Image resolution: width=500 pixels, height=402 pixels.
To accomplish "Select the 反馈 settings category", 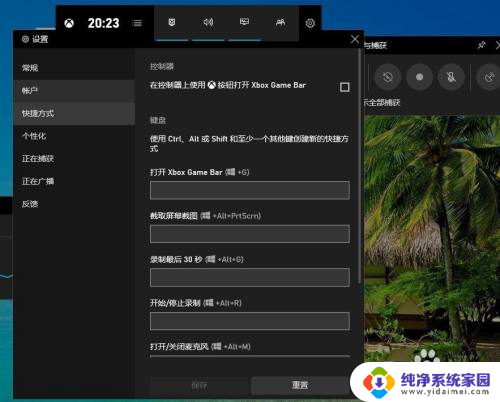I will (x=74, y=204).
